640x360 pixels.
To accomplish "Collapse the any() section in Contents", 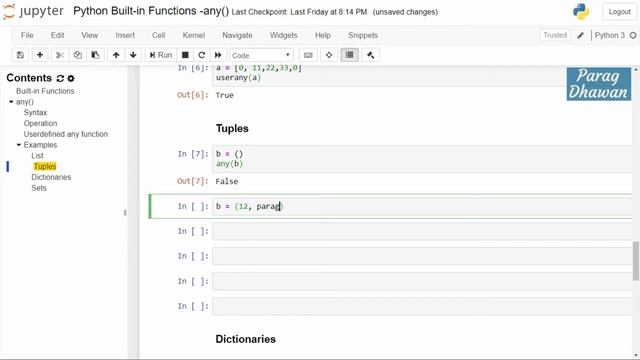I will pyautogui.click(x=11, y=102).
